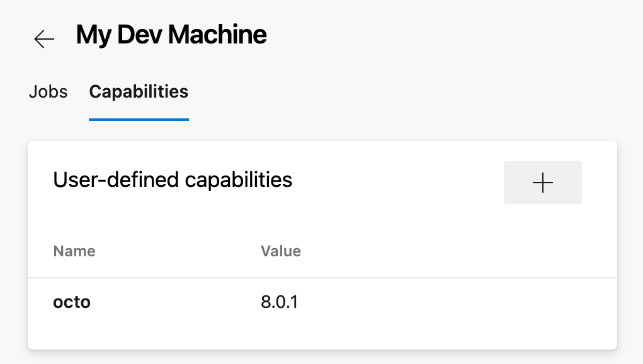Select the octo capability name
Screen dimensions: 643x364
tap(72, 302)
